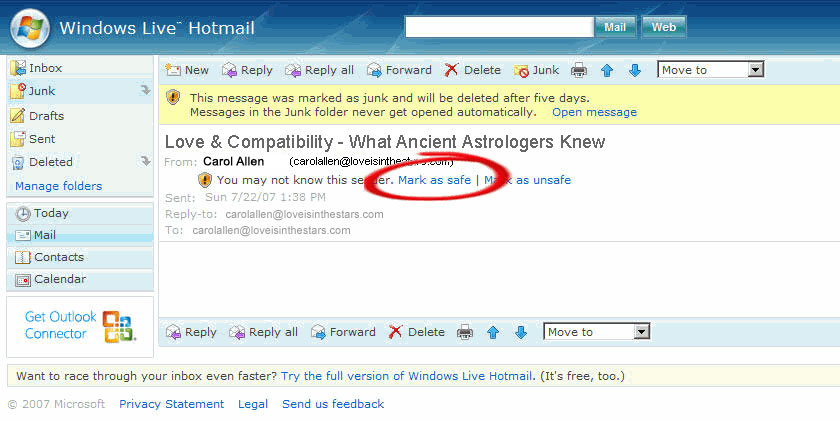Click Reply all in the top toolbar
The height and width of the screenshot is (421, 840).
coord(319,70)
